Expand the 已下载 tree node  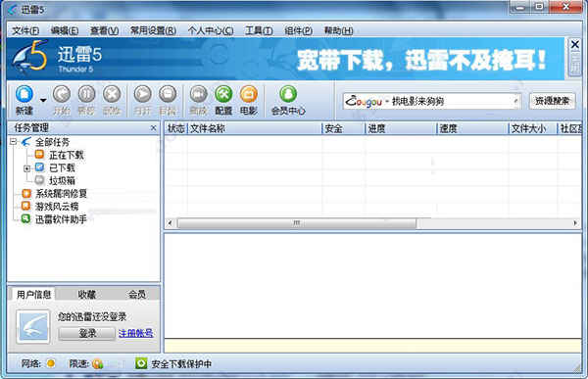[27, 168]
